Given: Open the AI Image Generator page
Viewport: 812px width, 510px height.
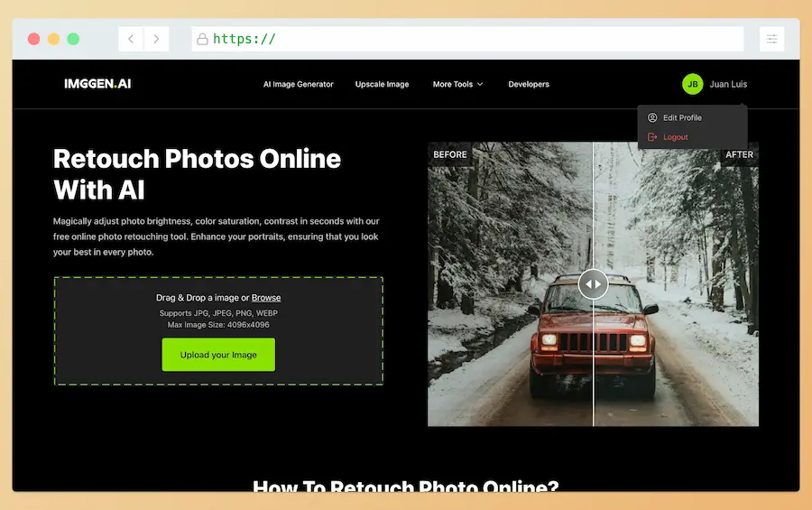Looking at the screenshot, I should (298, 84).
